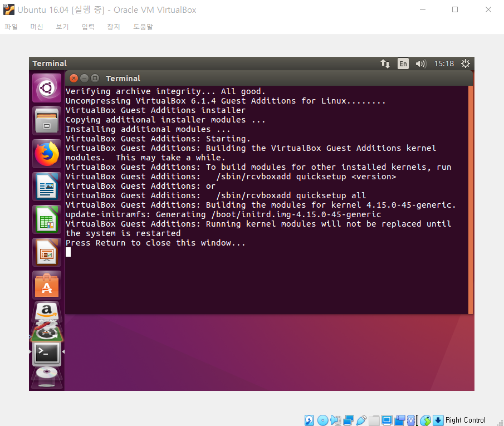
Task: Open Ubuntu Software center from the launcher
Action: tap(47, 285)
